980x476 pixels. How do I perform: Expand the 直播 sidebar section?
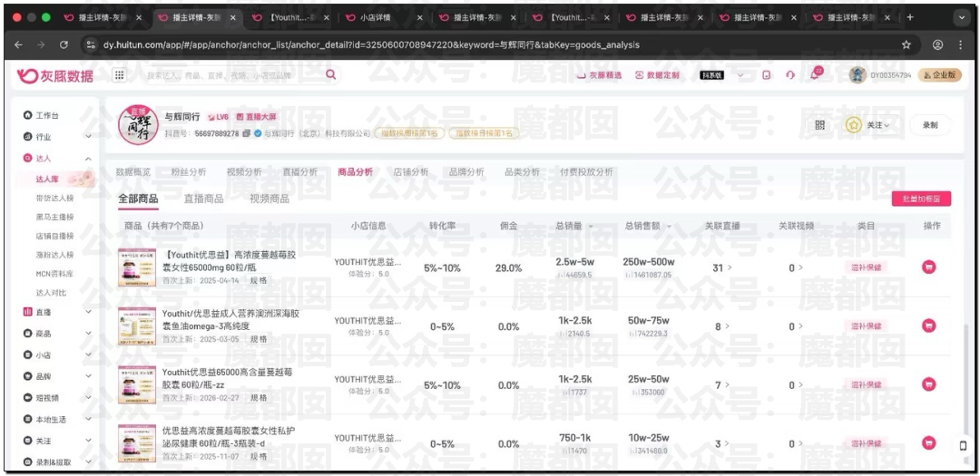click(88, 312)
